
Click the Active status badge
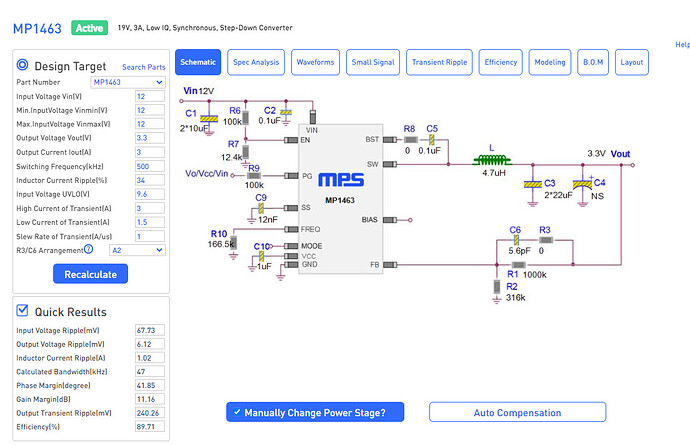89,28
